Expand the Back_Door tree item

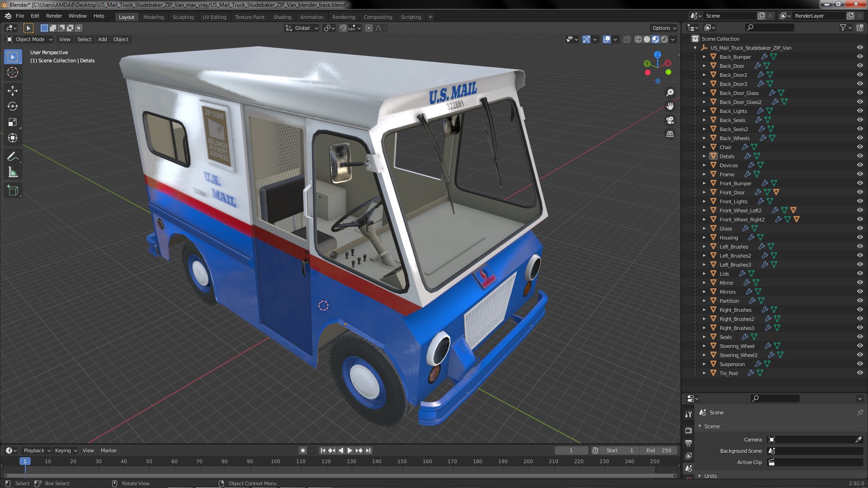704,66
